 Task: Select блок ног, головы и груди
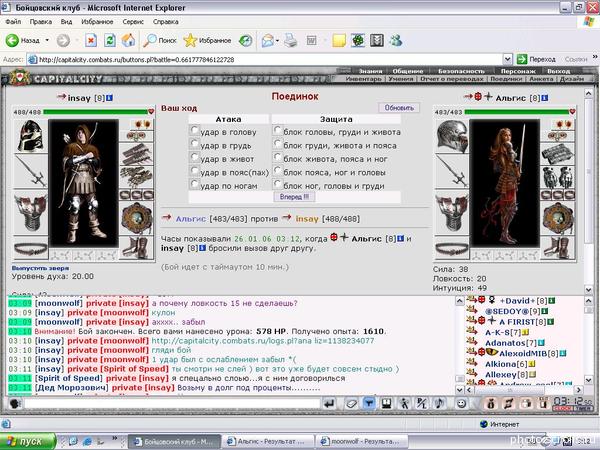[277, 184]
